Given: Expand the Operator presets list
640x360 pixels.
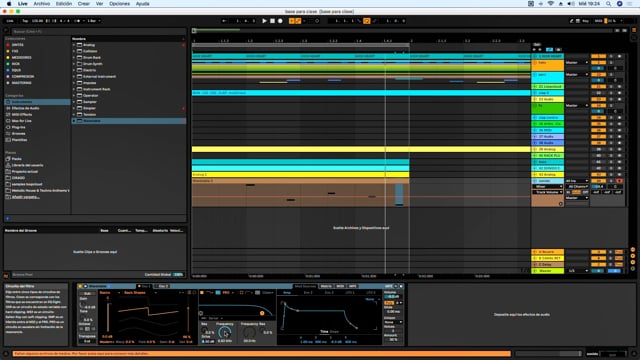Looking at the screenshot, I should [x=74, y=96].
